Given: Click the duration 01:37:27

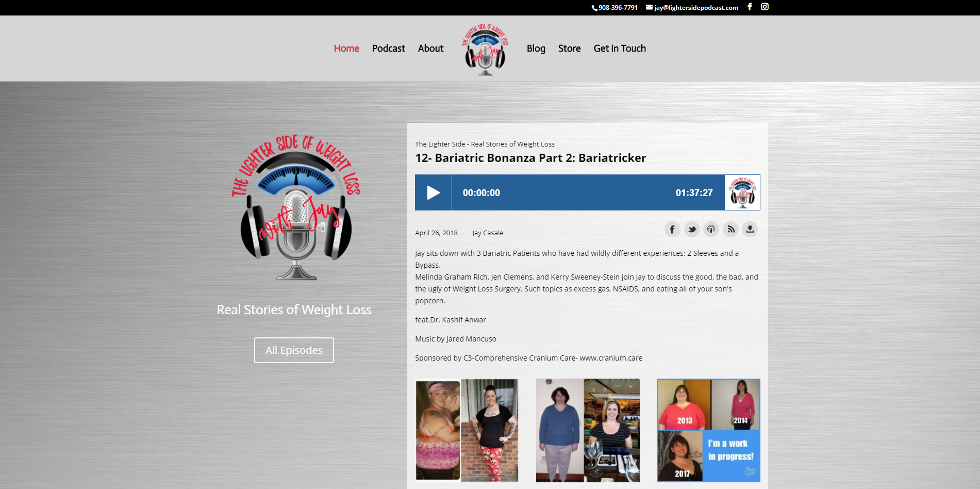Looking at the screenshot, I should (x=694, y=193).
